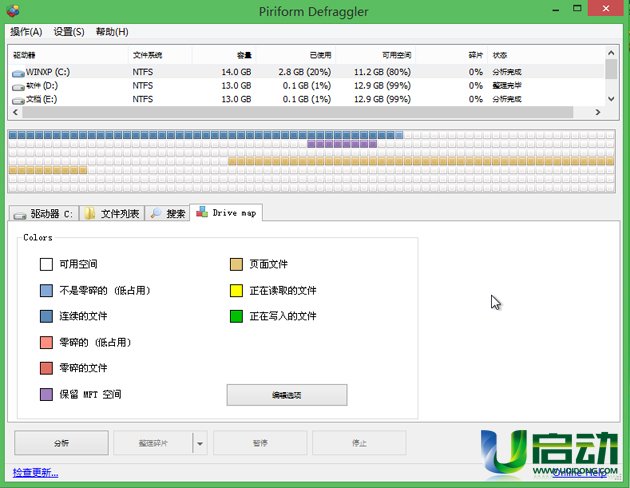The height and width of the screenshot is (488, 630).
Task: Sort by the 驱动器 column header
Action: (x=68, y=55)
